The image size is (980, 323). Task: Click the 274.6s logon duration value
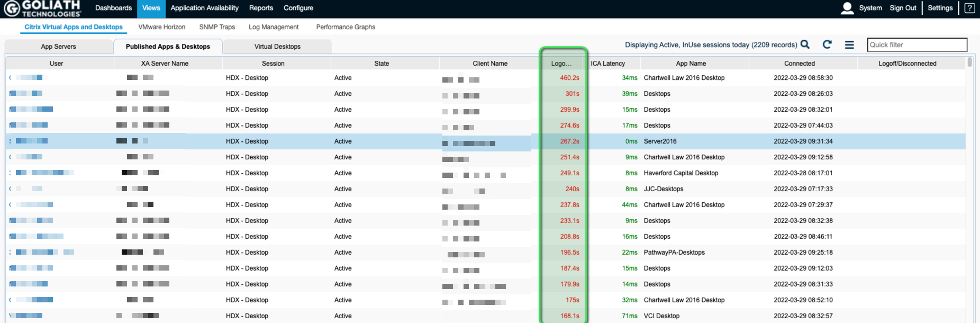[x=569, y=125]
